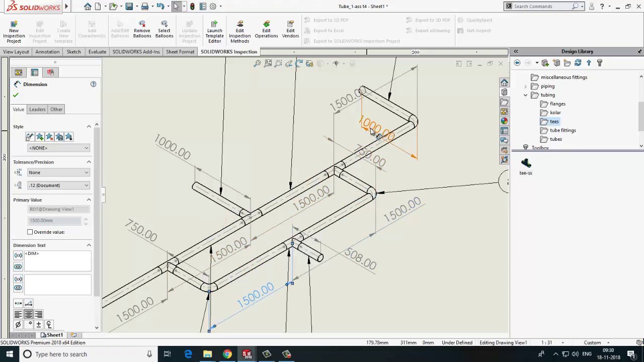Click the Remove Balloons tool
Screen dimensions: 644x362
click(142, 30)
